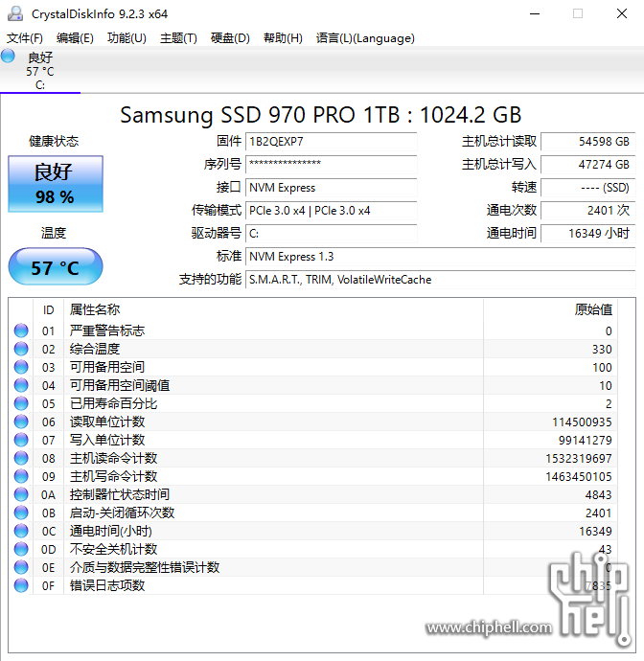Click the Samsung SSD 970 PRO 1TB title

click(320, 115)
